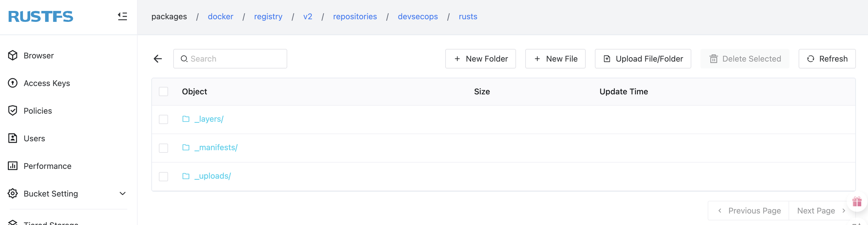Viewport: 868px width, 225px height.
Task: Click the pink gift icon
Action: click(x=856, y=202)
